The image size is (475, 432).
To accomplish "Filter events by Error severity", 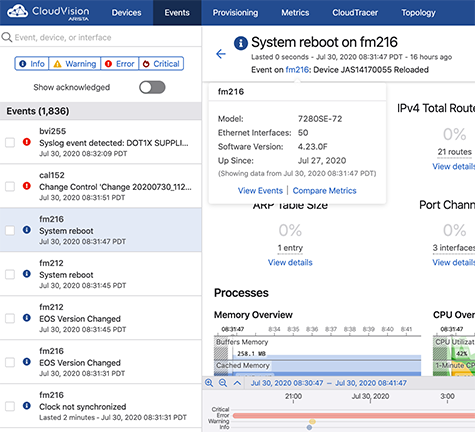I will click(120, 63).
